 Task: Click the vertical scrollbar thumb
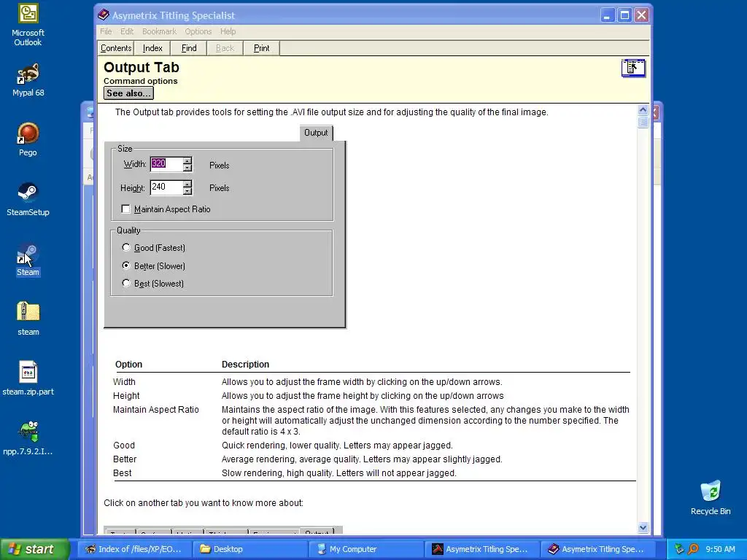(x=643, y=122)
